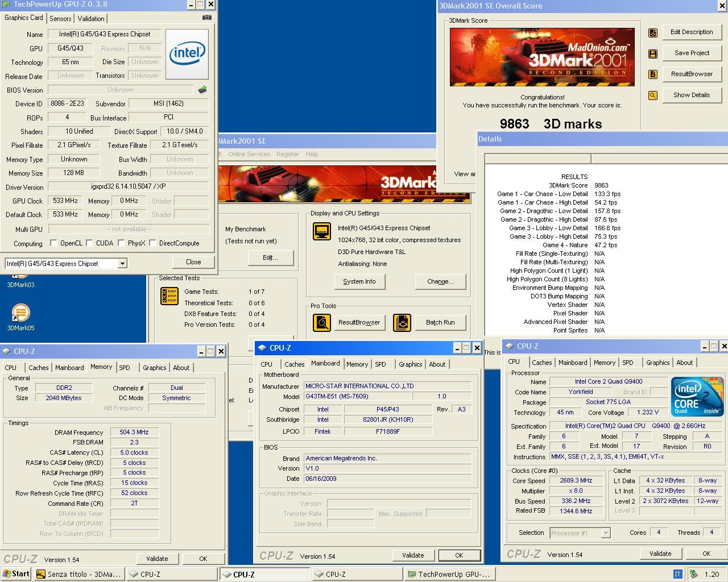The image size is (728, 582).
Task: Click the save icon beside Save Project
Action: tap(653, 54)
